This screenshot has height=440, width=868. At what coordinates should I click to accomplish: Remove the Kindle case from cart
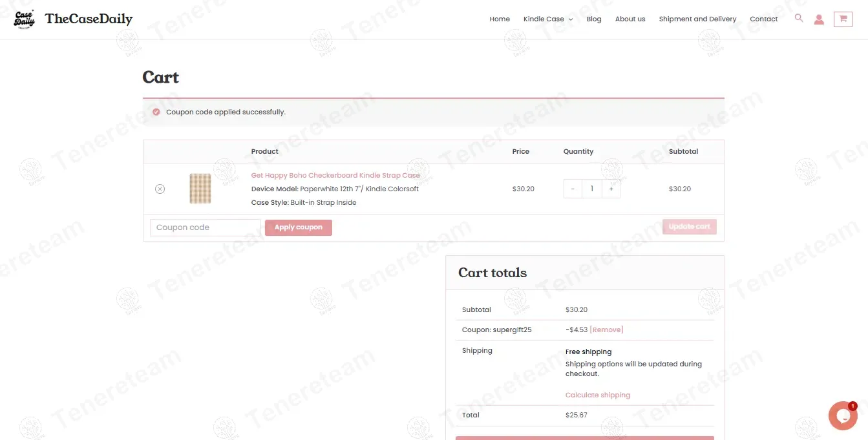click(160, 189)
